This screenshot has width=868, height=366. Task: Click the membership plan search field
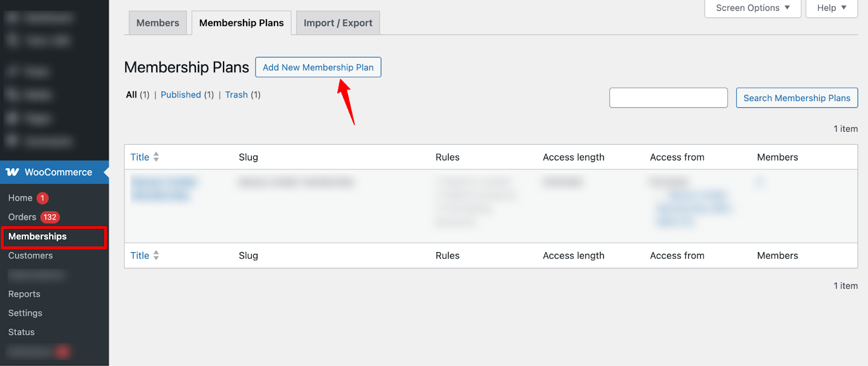(668, 98)
